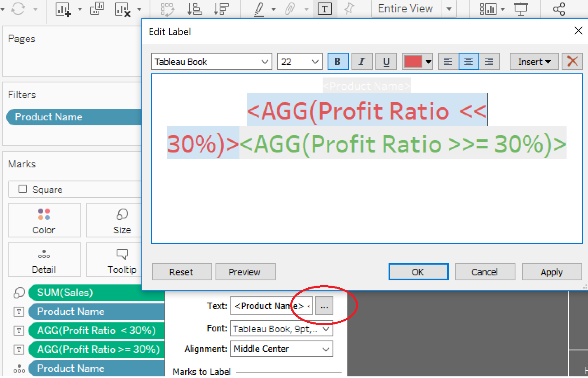Viewport: 588px width, 378px height.
Task: Open the Font dropdown in label panel
Action: click(x=282, y=329)
